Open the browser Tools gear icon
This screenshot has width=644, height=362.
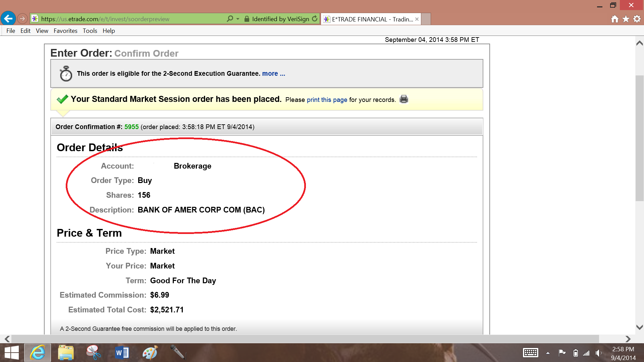637,19
